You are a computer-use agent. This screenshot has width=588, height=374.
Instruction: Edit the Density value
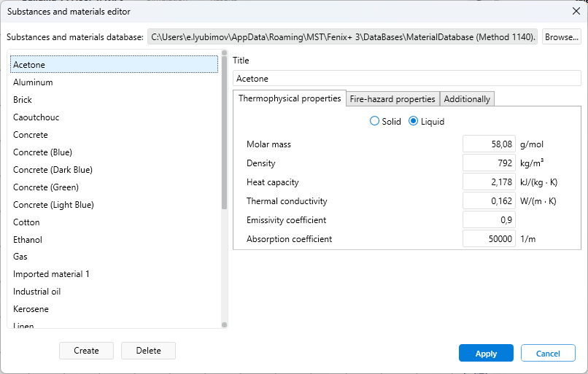click(x=489, y=163)
